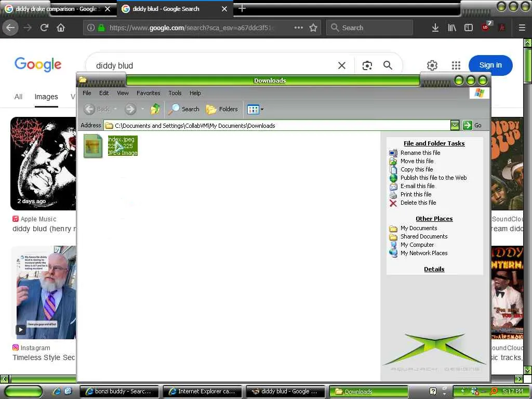Open new Firefox tab plus button
This screenshot has width=532, height=399.
pyautogui.click(x=242, y=8)
